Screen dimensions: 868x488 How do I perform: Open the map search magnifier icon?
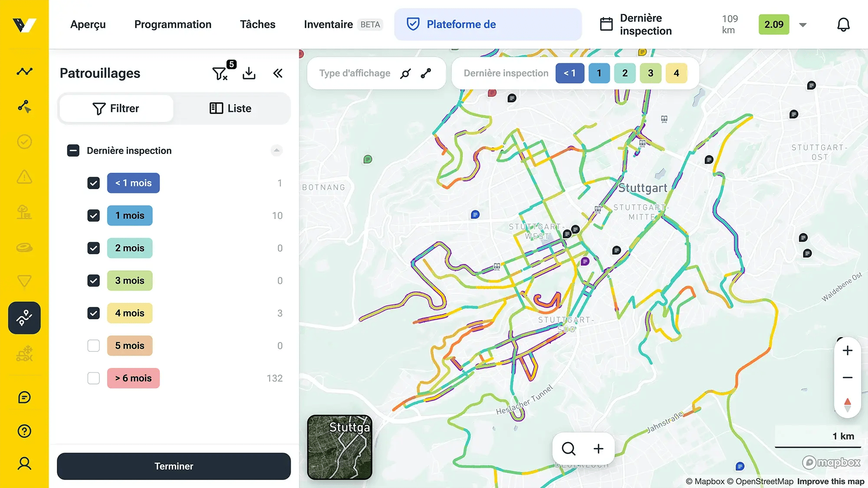click(568, 449)
